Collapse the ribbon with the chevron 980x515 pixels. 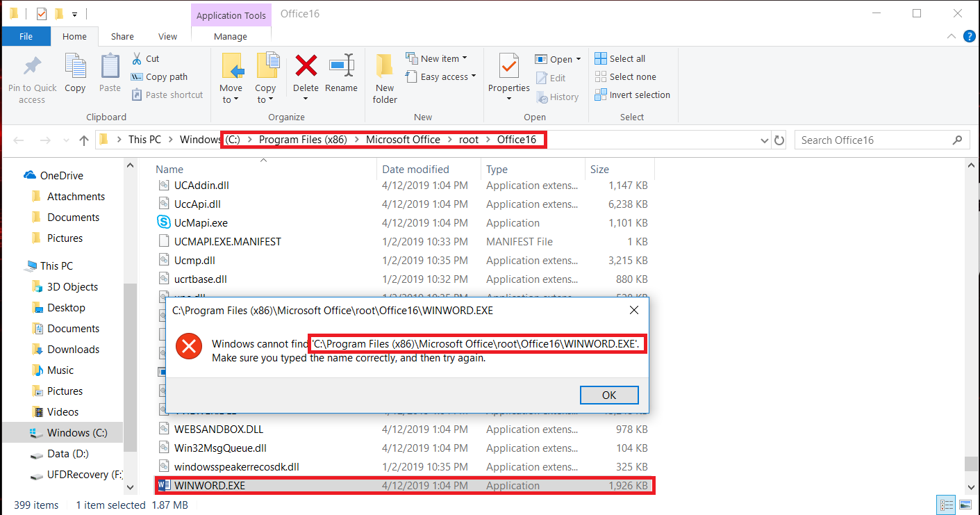coord(952,37)
